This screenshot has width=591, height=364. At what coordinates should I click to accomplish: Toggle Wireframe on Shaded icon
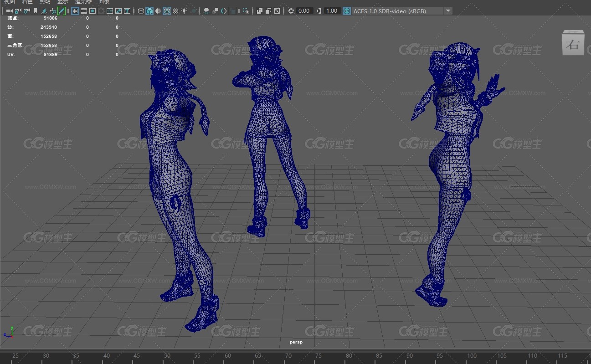[167, 10]
